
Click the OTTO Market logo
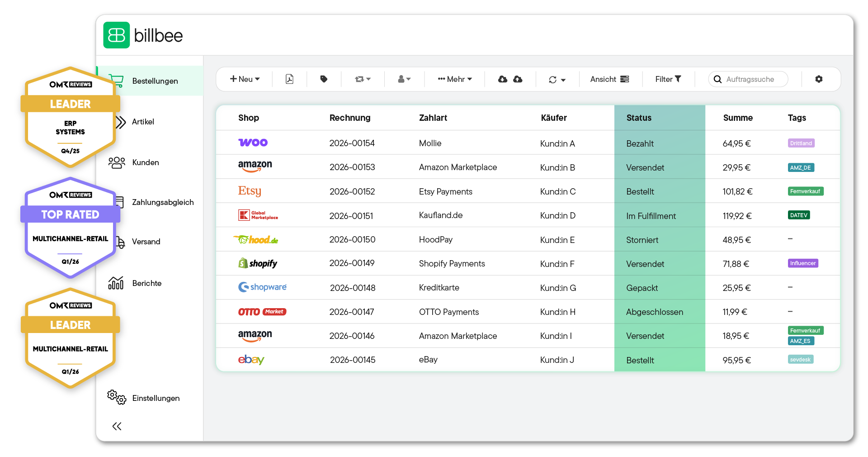coord(262,312)
